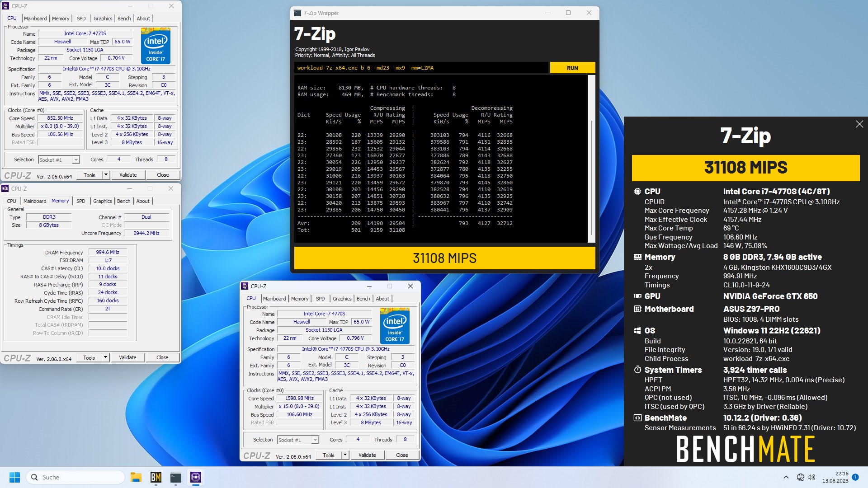868x488 pixels.
Task: Open File Explorer from the taskbar
Action: tap(136, 477)
